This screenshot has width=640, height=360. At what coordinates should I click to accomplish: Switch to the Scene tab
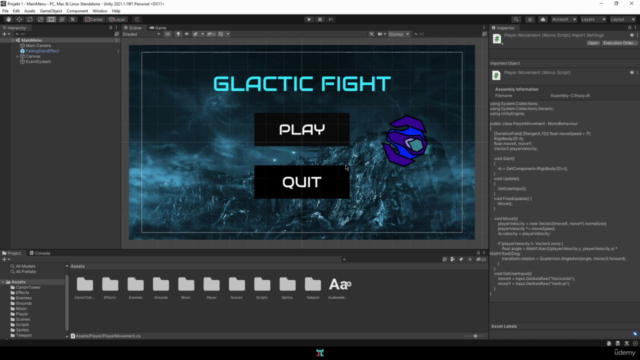[x=133, y=28]
